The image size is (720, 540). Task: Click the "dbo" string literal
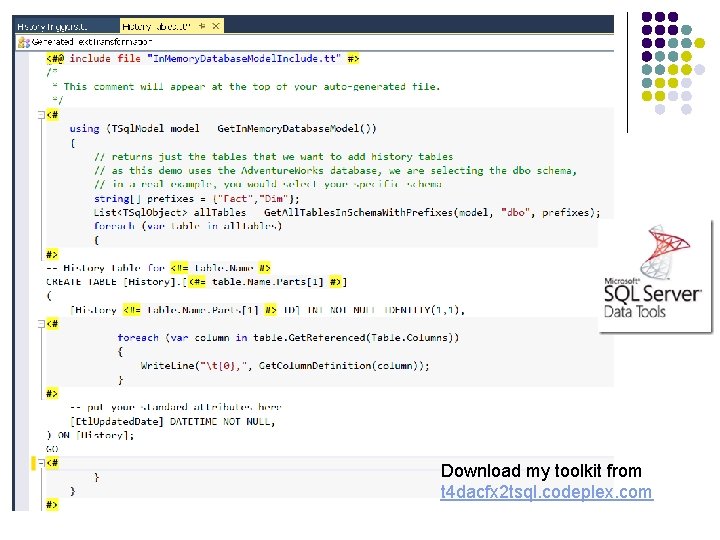tap(515, 213)
